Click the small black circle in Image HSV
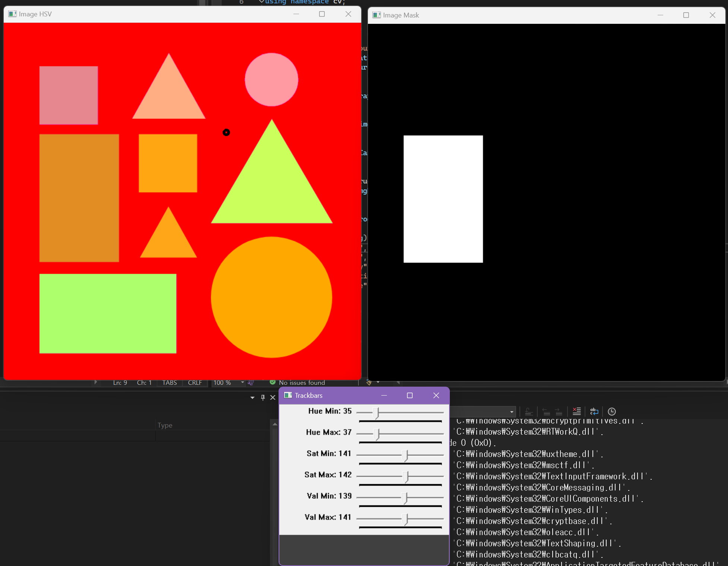The image size is (728, 566). pos(226,132)
